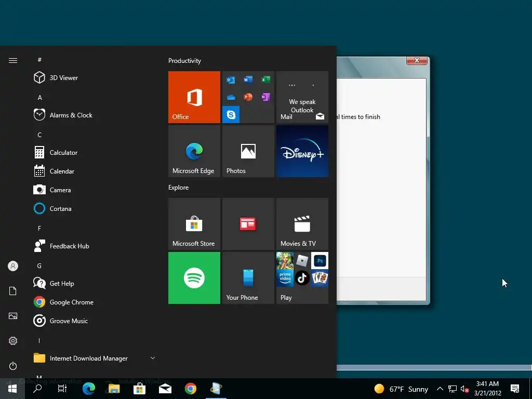
Task: Open Pictures from the Start sidebar
Action: click(x=13, y=316)
